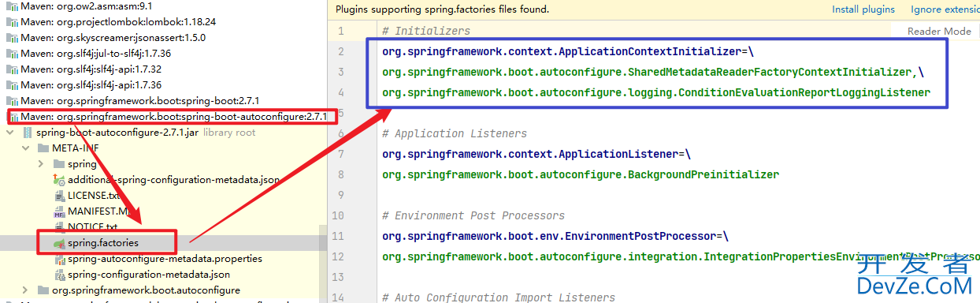The image size is (980, 303).
Task: Select spring-configuration-metadata.json in the tree
Action: click(149, 275)
